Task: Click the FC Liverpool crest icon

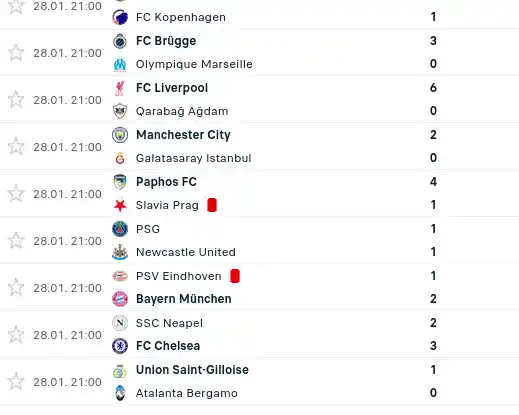Action: click(120, 88)
